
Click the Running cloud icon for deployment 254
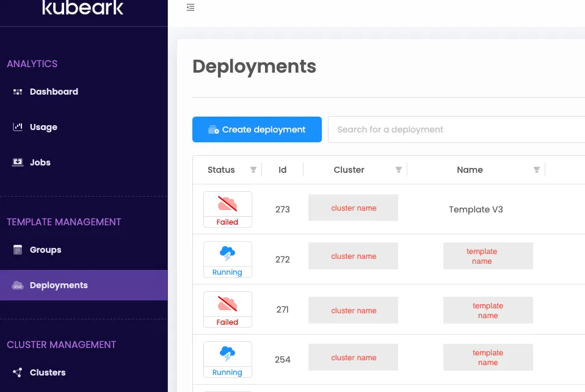pos(227,353)
